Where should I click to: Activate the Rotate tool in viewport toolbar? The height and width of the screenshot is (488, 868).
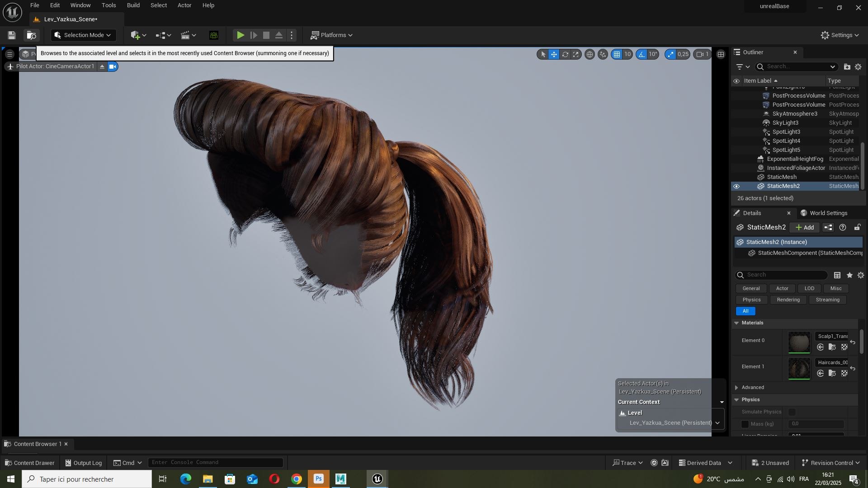pos(565,54)
